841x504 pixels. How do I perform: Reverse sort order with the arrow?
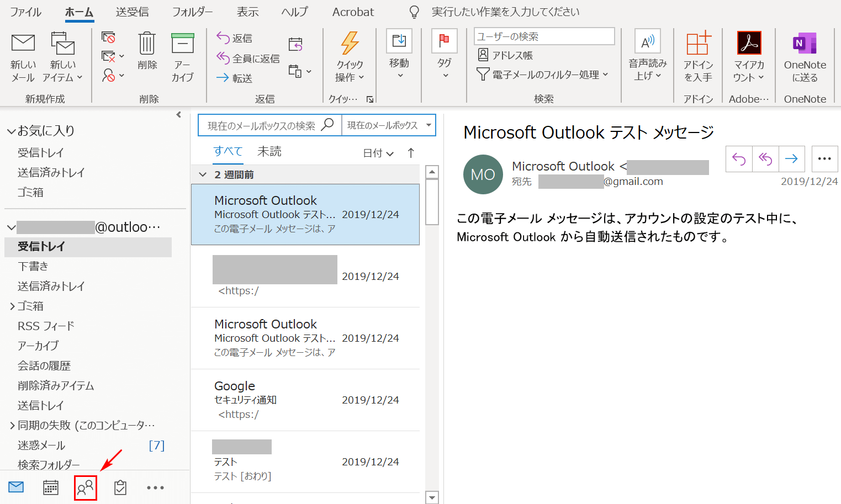[x=410, y=153]
